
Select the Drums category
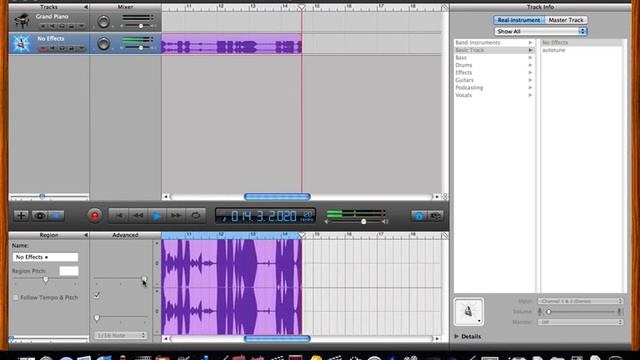point(494,65)
